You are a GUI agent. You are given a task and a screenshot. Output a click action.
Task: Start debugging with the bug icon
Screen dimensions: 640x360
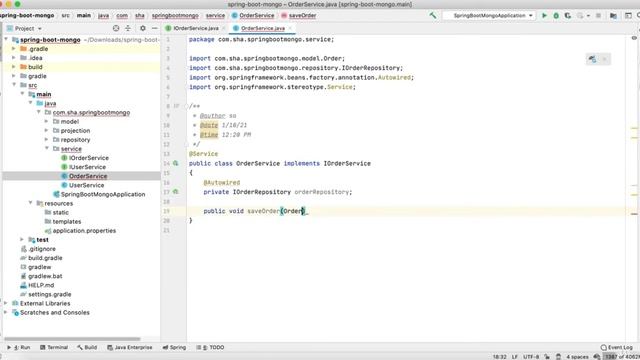(x=556, y=16)
